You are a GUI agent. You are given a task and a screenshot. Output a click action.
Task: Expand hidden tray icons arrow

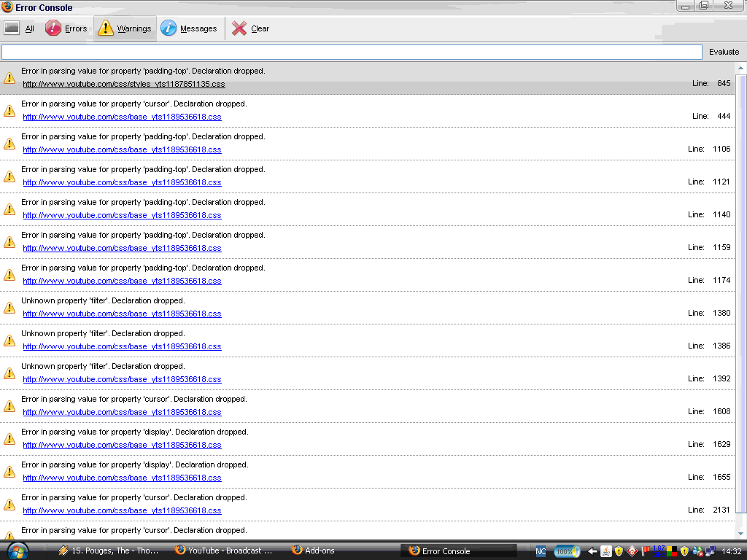click(592, 551)
